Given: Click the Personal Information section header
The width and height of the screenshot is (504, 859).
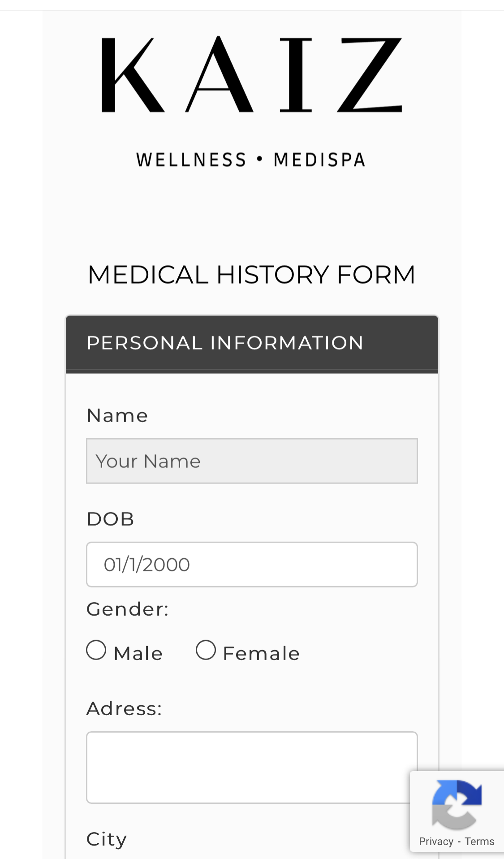Looking at the screenshot, I should [x=252, y=344].
